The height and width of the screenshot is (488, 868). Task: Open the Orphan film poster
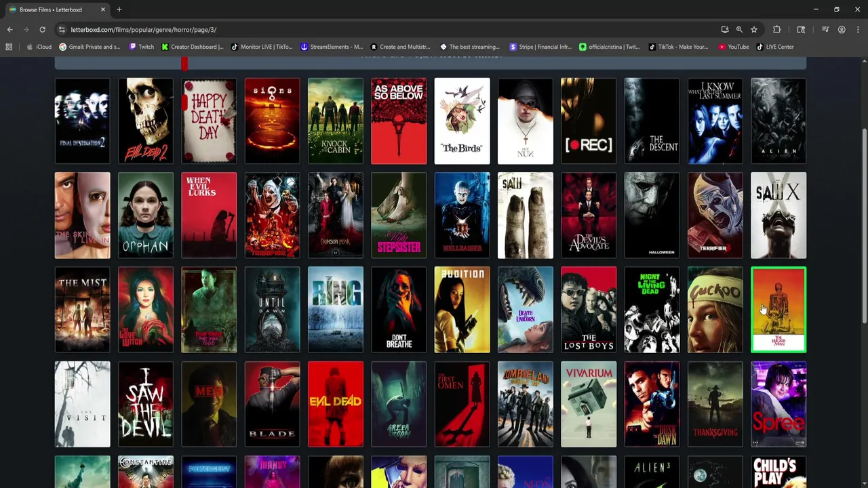pyautogui.click(x=146, y=216)
